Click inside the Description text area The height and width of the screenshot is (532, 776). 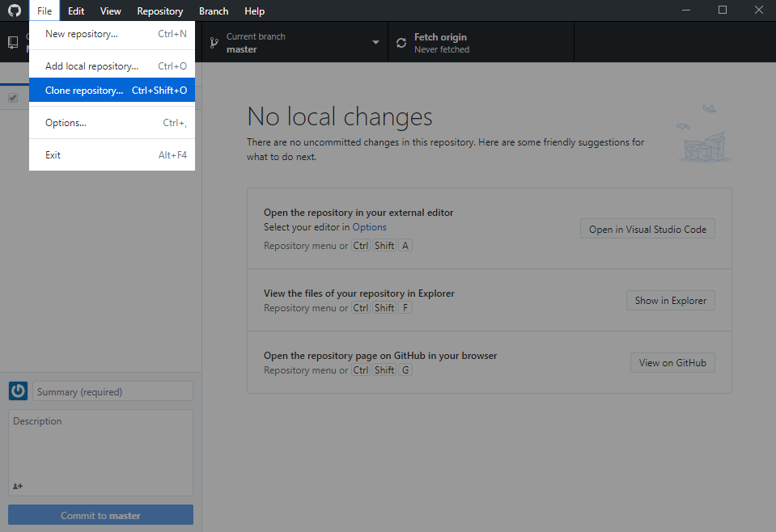click(100, 453)
